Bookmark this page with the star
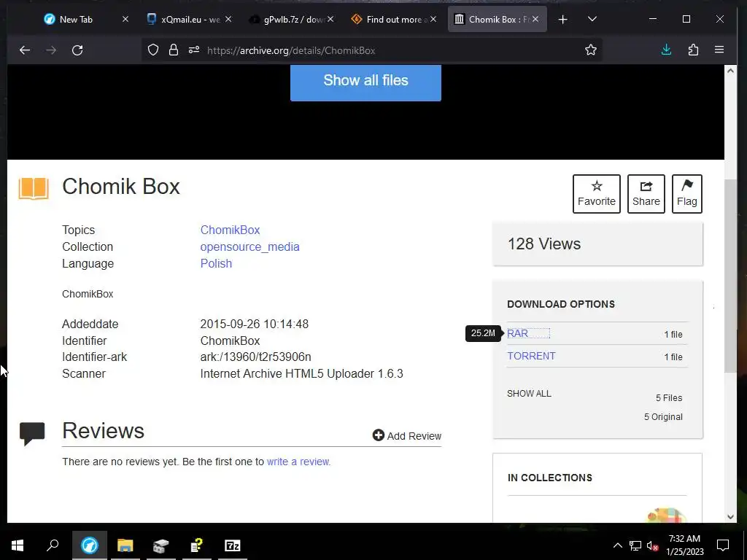This screenshot has width=747, height=560. pos(591,50)
